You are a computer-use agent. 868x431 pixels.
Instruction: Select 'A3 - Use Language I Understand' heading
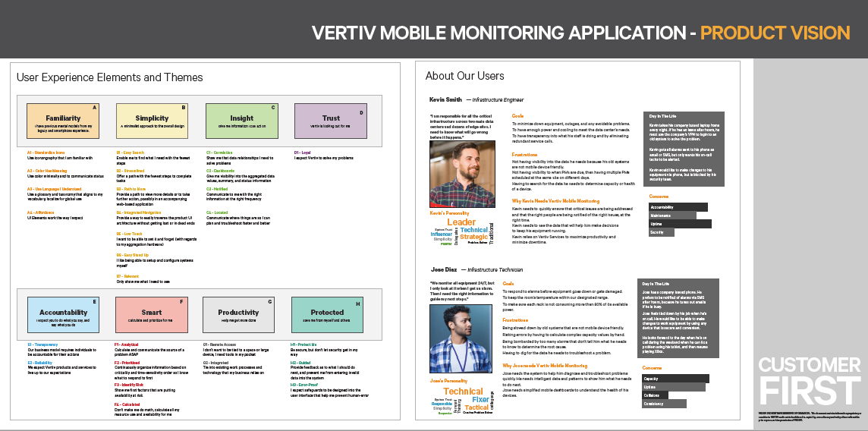point(53,189)
